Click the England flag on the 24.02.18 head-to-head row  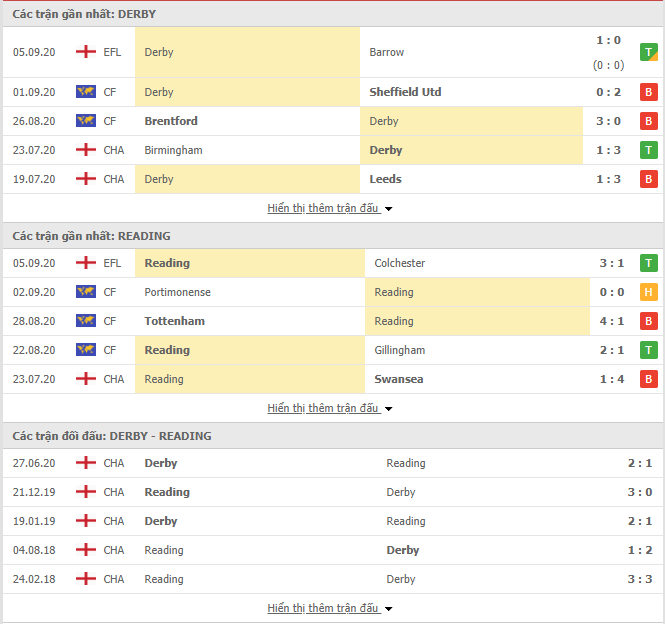[86, 579]
